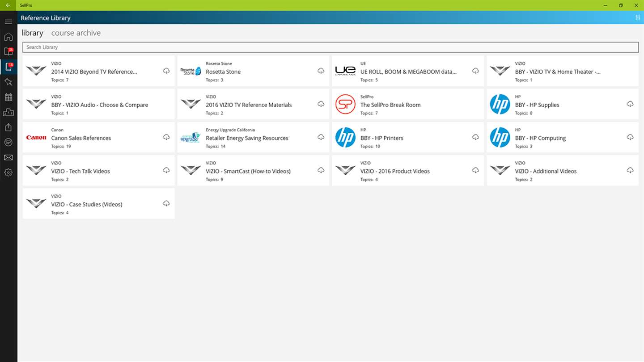Open VIZIO - Case Studies (Videos) title
644x362 pixels.
tap(87, 204)
